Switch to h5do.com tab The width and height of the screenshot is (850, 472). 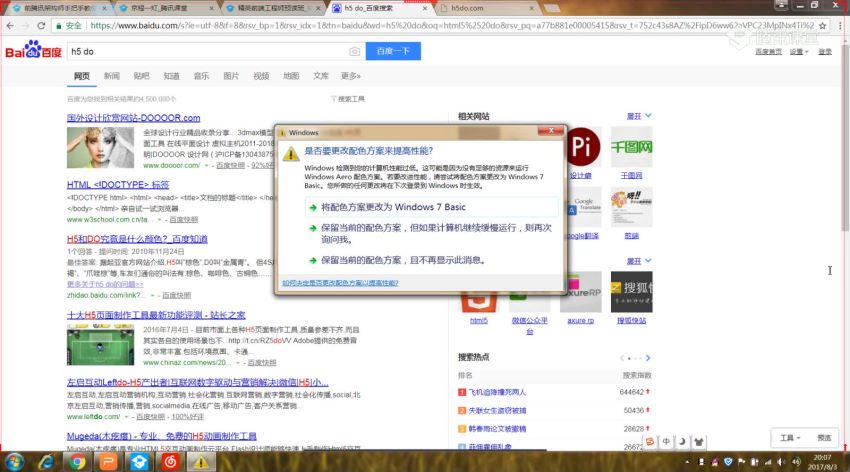pos(485,8)
